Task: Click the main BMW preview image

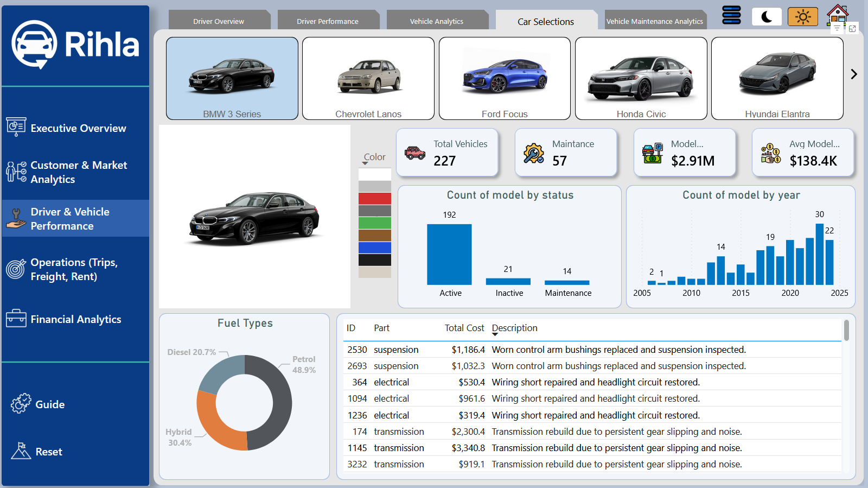Action: (x=254, y=217)
